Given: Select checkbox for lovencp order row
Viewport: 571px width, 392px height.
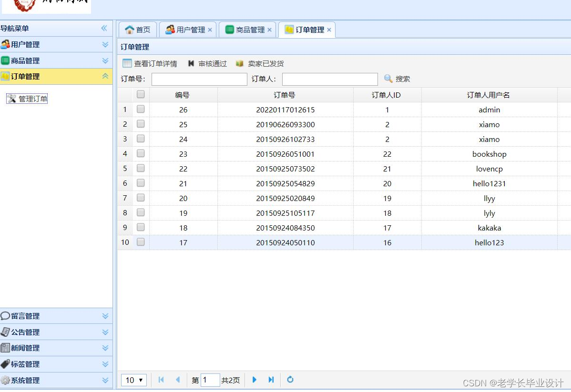Looking at the screenshot, I should (x=141, y=168).
